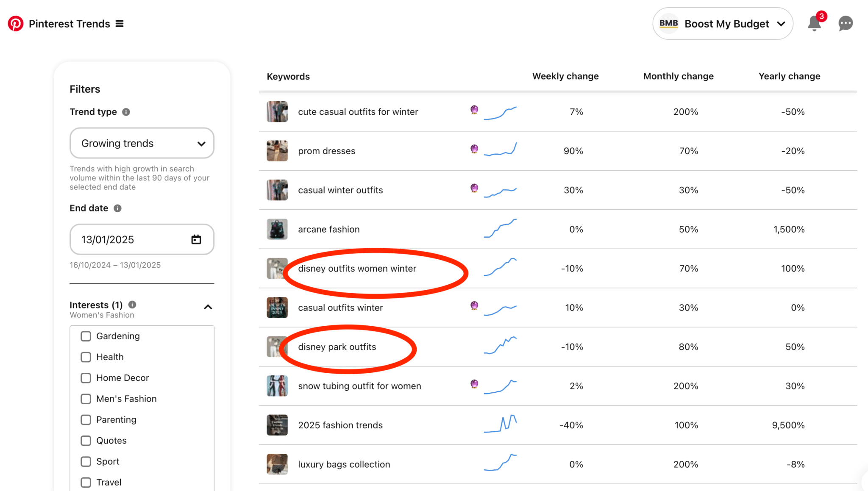Image resolution: width=868 pixels, height=491 pixels.
Task: Check the Quotes interest checkbox
Action: pyautogui.click(x=86, y=441)
